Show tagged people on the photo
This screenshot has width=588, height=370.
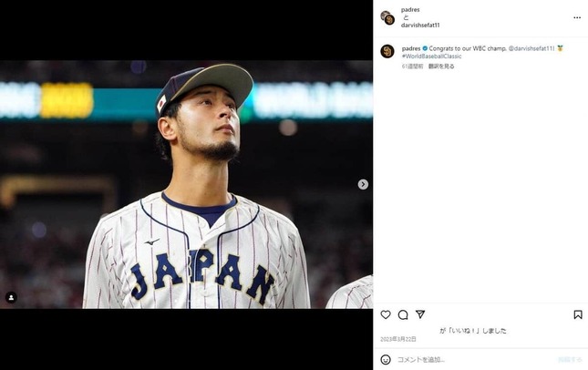[11, 297]
